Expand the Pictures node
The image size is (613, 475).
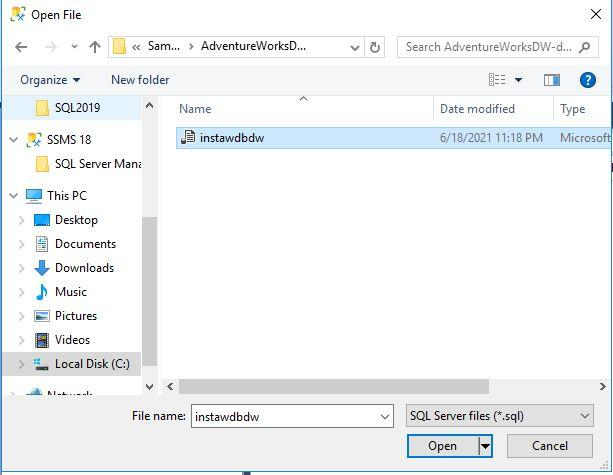22,316
